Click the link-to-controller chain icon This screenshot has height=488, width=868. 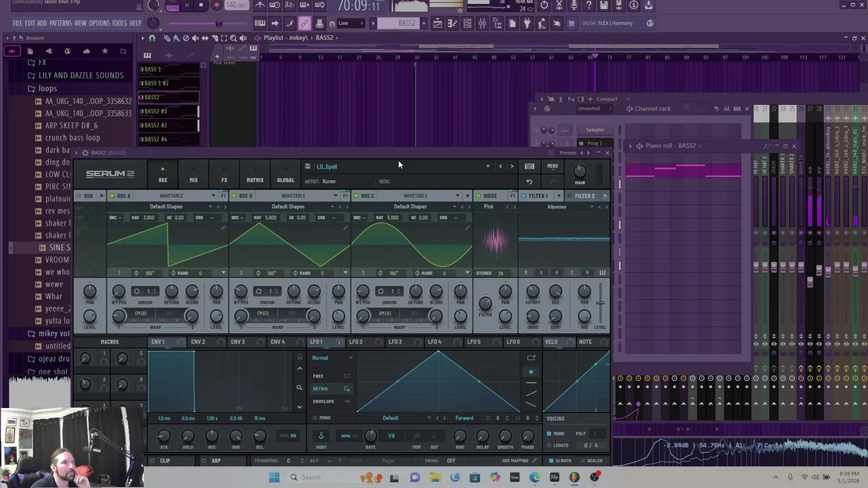pyautogui.click(x=304, y=24)
